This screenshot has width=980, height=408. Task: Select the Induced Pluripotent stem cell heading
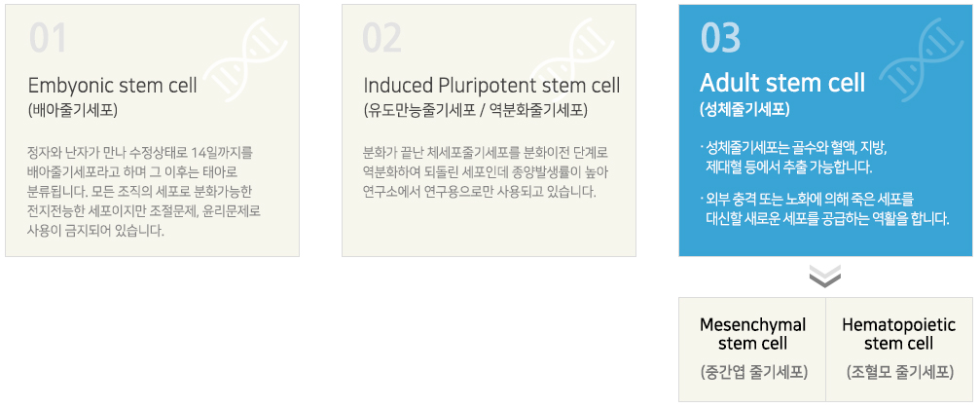click(x=491, y=85)
